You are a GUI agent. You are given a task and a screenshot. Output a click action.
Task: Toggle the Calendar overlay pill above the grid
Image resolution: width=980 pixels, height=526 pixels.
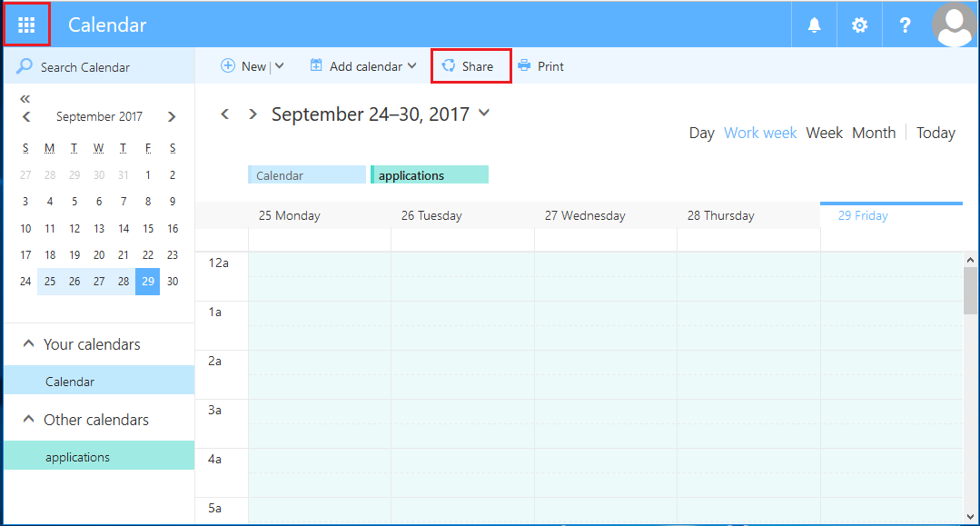pos(306,174)
